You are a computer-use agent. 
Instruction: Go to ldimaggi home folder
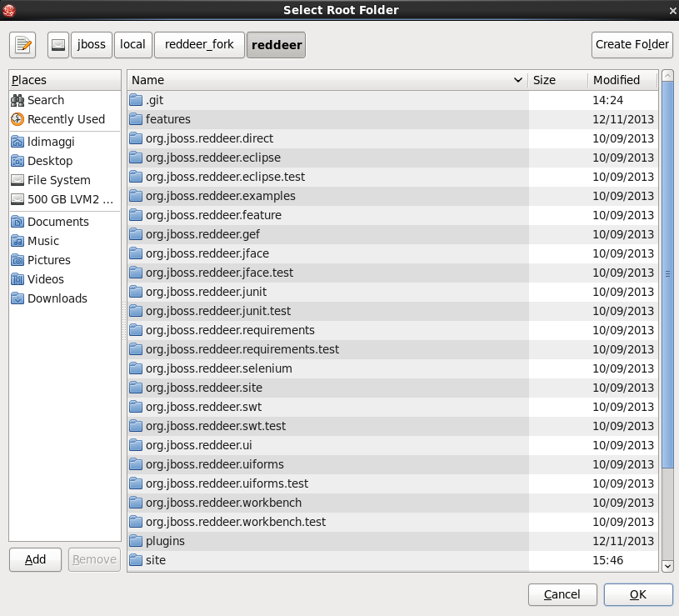65,142
